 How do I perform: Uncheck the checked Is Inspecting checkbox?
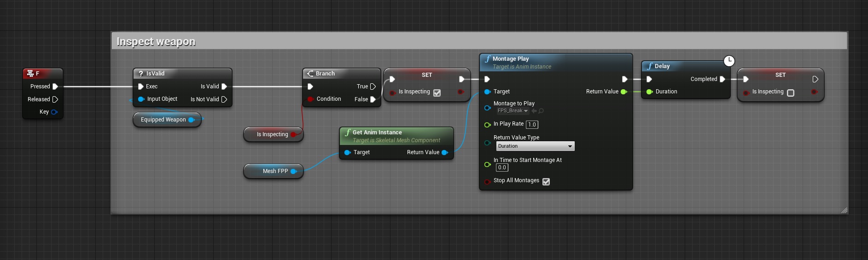[x=437, y=93]
